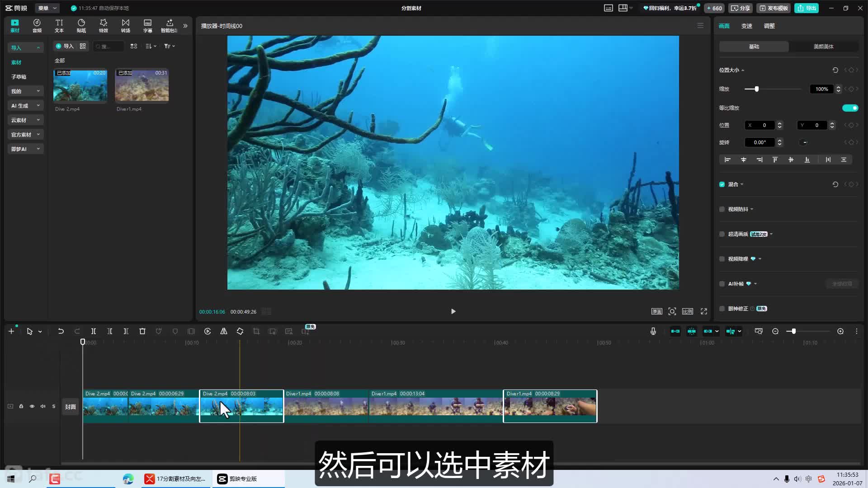Switch to the 变速 speed tab
Image resolution: width=868 pixels, height=488 pixels.
tap(746, 26)
